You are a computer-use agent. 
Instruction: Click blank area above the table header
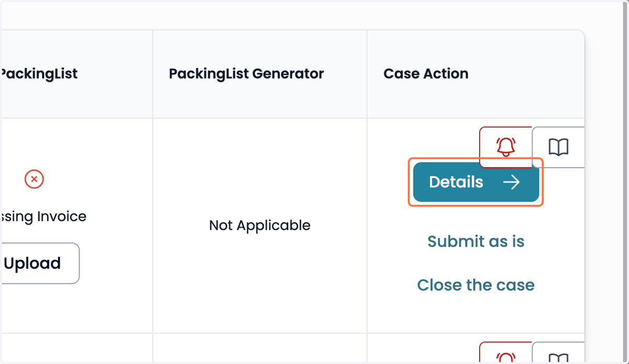tap(294, 16)
